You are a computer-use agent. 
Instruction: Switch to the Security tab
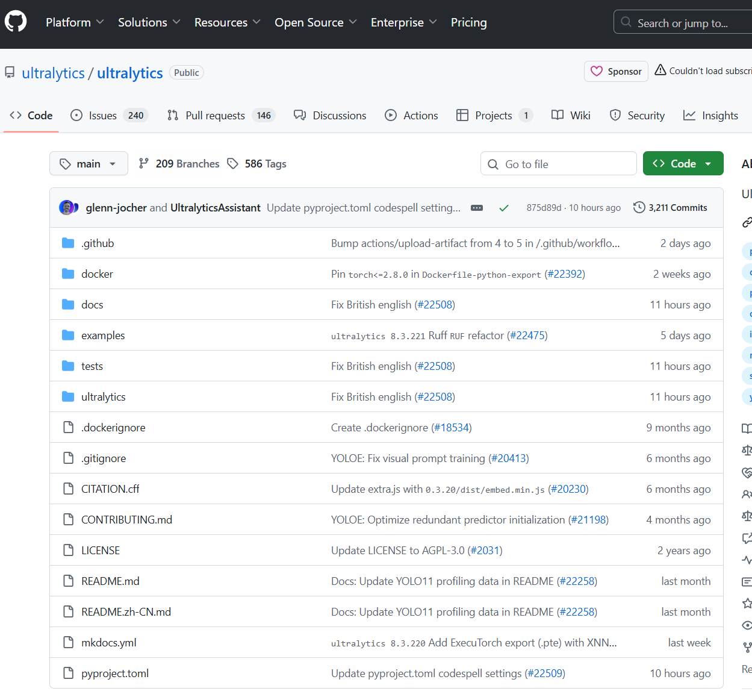pyautogui.click(x=637, y=115)
